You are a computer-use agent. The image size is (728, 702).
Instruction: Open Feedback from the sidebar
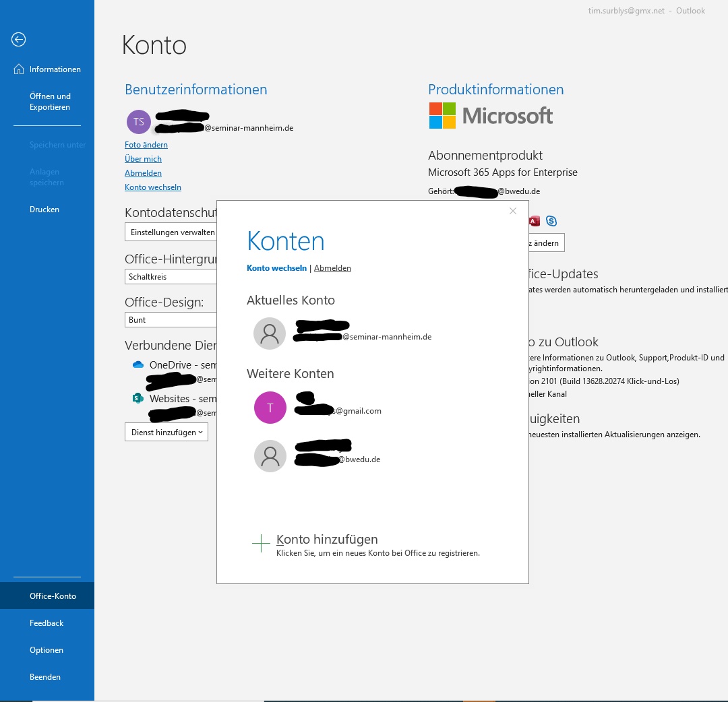tap(47, 623)
